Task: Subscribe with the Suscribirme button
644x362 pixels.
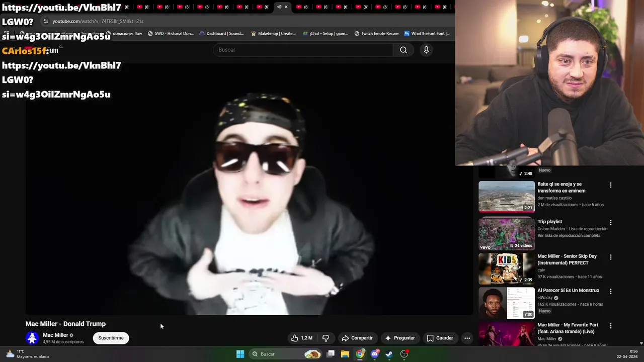Action: tap(111, 338)
